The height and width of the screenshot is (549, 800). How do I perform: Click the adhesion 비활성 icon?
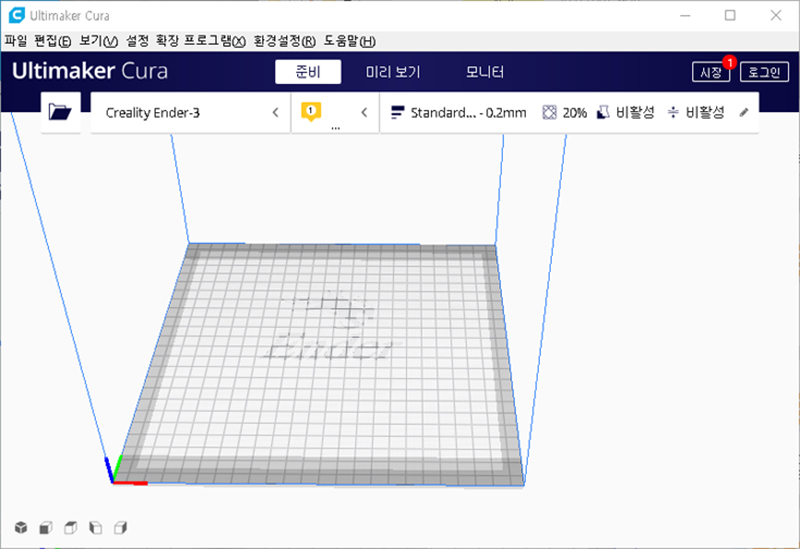point(673,112)
